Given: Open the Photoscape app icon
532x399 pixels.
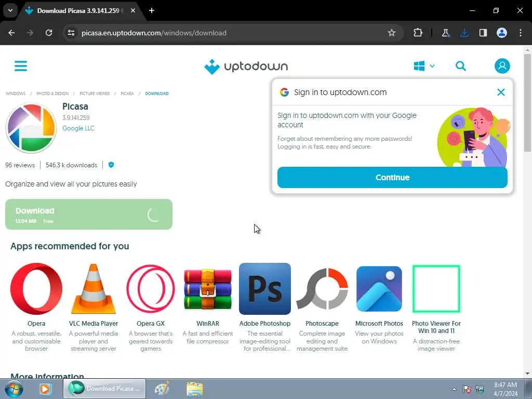Looking at the screenshot, I should tap(322, 289).
